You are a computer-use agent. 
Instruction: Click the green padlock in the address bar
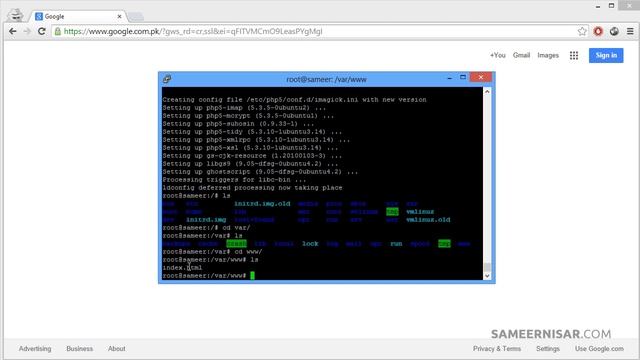point(58,31)
